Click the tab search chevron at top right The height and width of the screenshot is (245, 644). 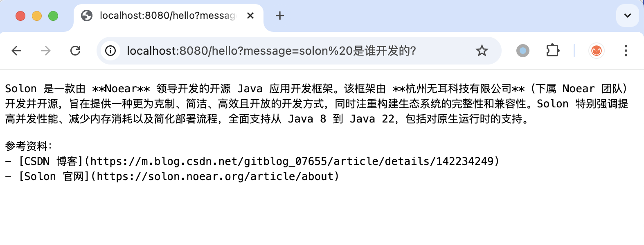(x=627, y=16)
